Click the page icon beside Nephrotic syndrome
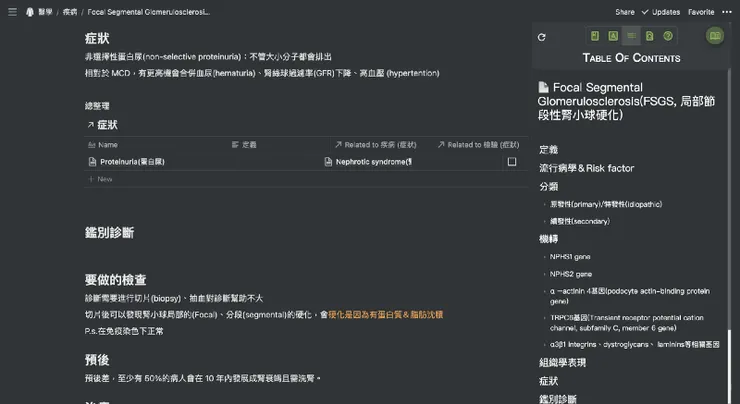Viewport: 740px width, 404px height. click(328, 162)
